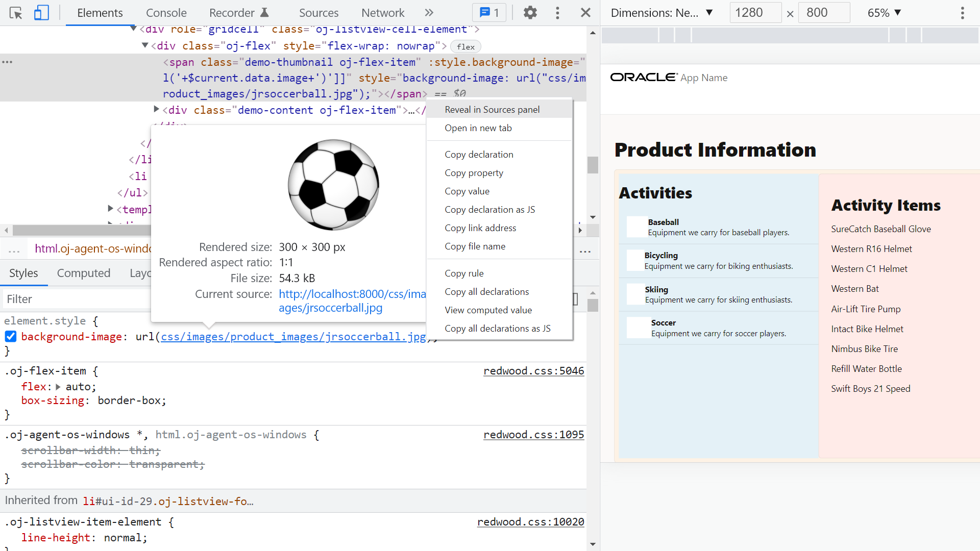The height and width of the screenshot is (551, 980).
Task: Choose Reveal in Sources panel
Action: [x=492, y=110]
